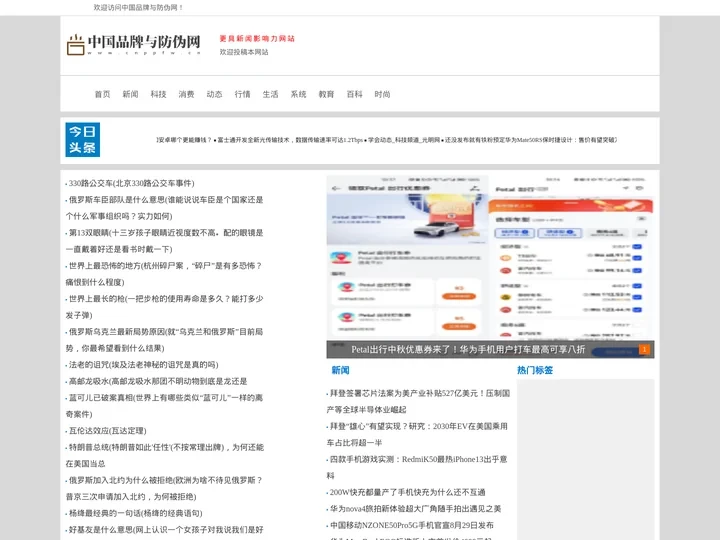Image resolution: width=720 pixels, height=540 pixels.
Task: Open article 第13双眼睛 about 十三岁孩子眼睛近视
Action: 164,241
